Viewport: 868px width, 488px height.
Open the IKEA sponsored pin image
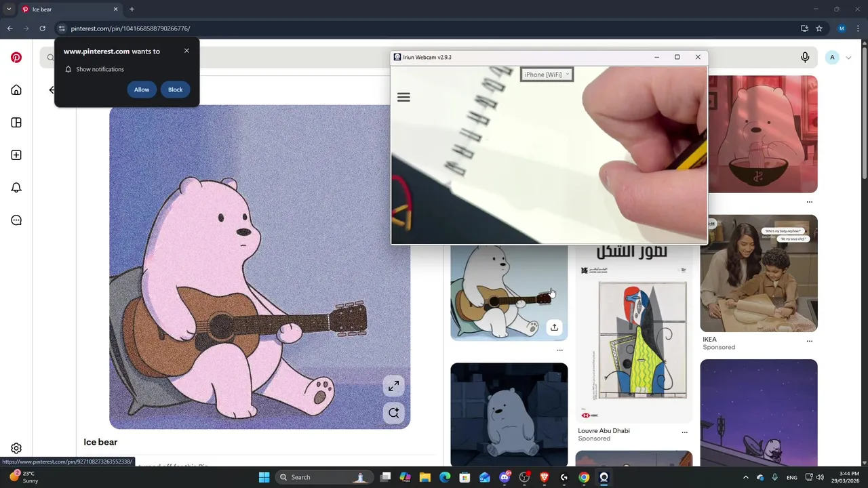759,274
